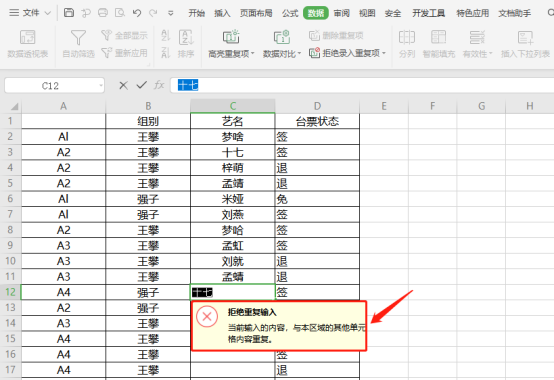Cancel entry with the X icon

coord(123,85)
